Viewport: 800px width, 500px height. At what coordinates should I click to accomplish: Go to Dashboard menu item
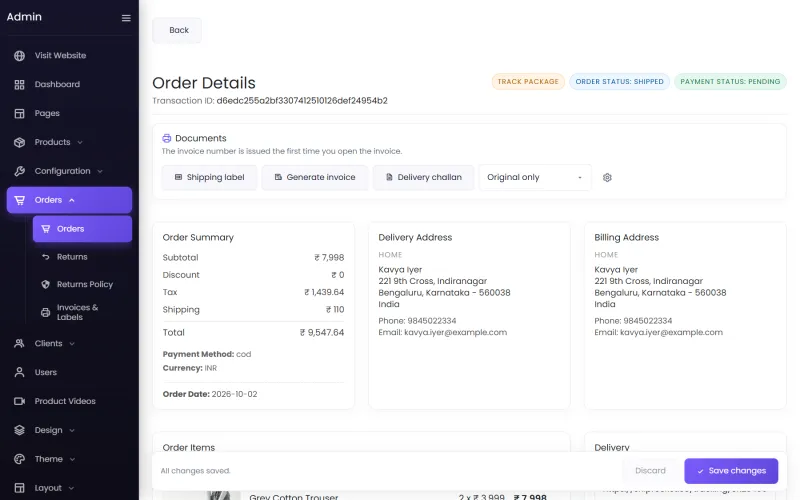69,85
